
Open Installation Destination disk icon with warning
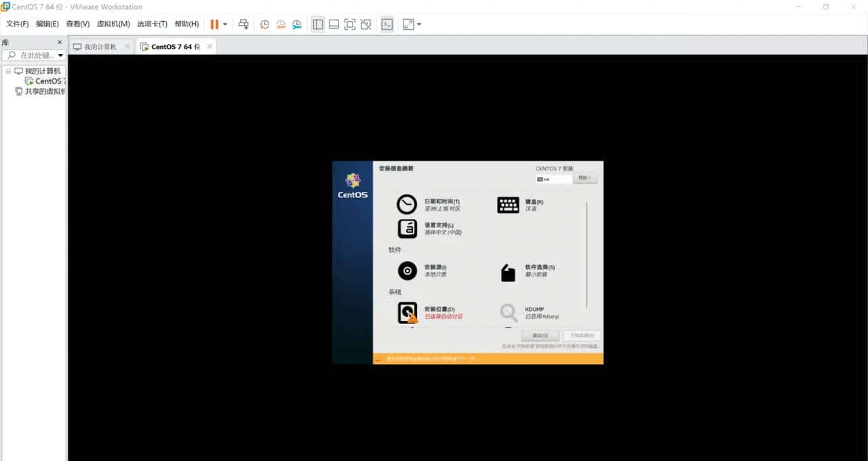[407, 313]
